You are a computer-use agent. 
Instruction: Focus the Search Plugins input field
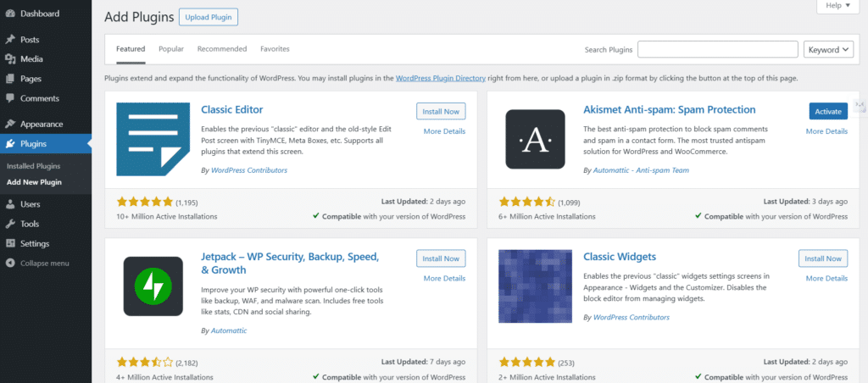[717, 49]
